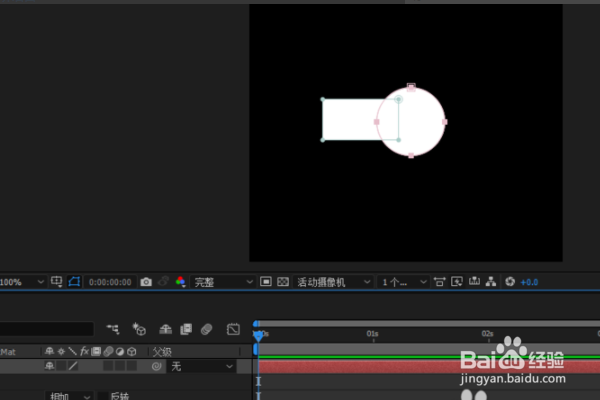Image resolution: width=600 pixels, height=400 pixels.
Task: Click the work area start handle
Action: (x=256, y=349)
